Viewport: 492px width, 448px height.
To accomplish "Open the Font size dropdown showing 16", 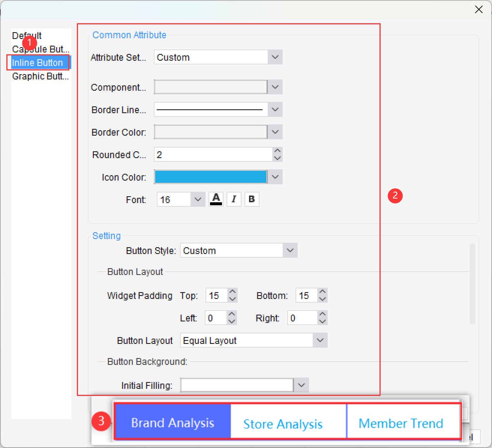I will (x=198, y=199).
